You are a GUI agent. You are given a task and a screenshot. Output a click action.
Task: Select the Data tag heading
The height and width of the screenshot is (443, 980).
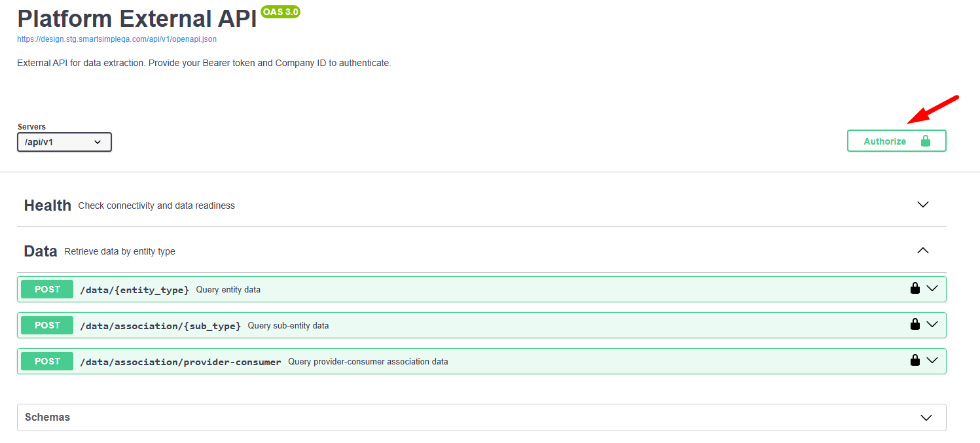point(41,251)
